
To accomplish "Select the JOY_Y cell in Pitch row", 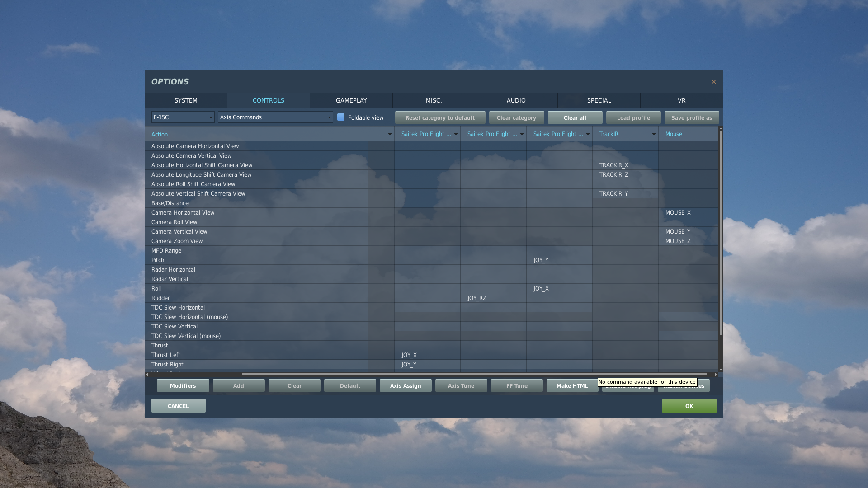I will point(559,260).
